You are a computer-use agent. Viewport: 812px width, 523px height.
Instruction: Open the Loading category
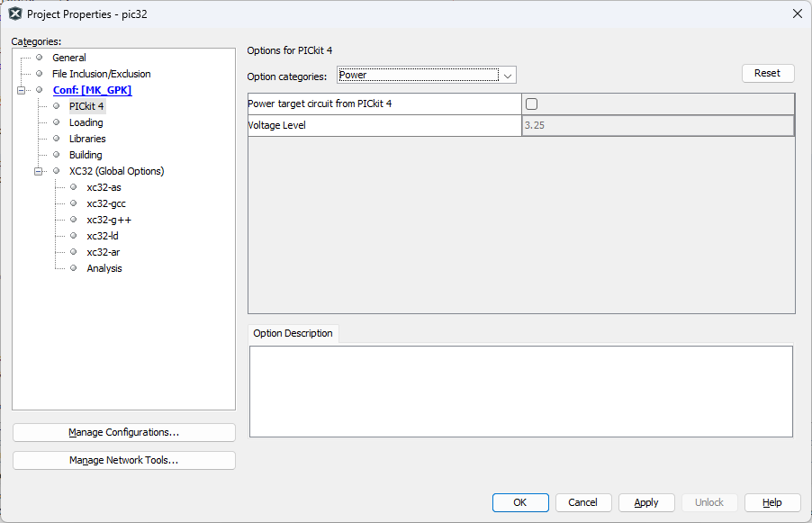pos(86,122)
